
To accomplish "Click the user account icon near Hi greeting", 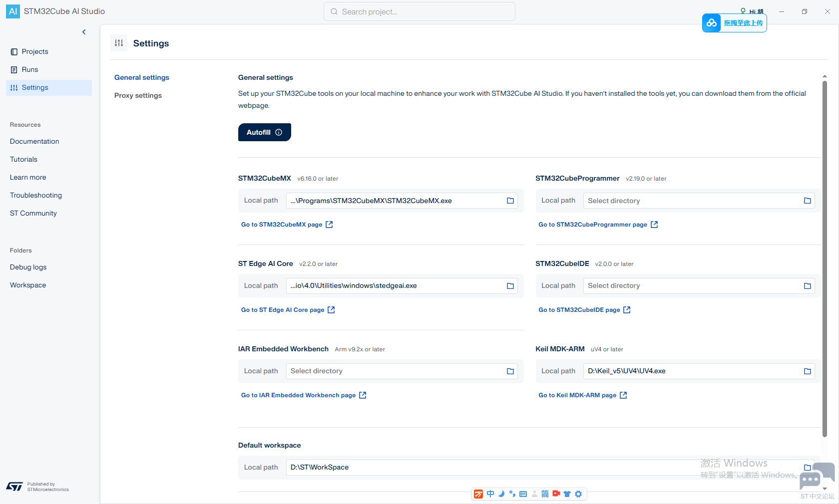I will [x=743, y=10].
